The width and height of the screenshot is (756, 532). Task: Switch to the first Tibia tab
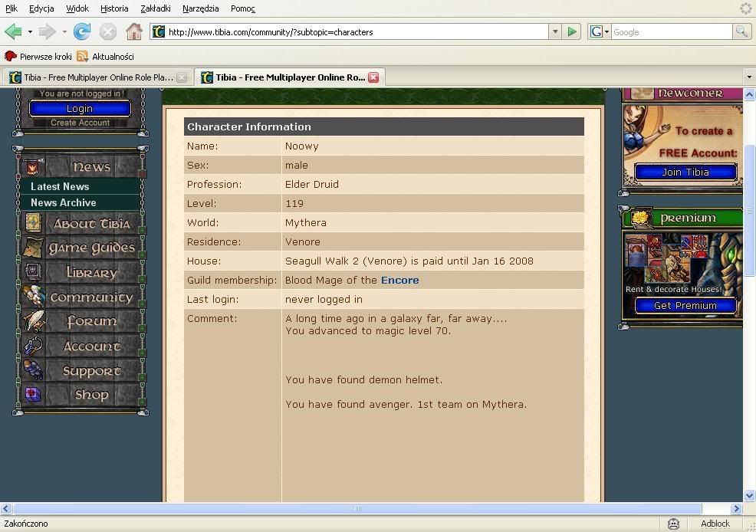coord(98,77)
